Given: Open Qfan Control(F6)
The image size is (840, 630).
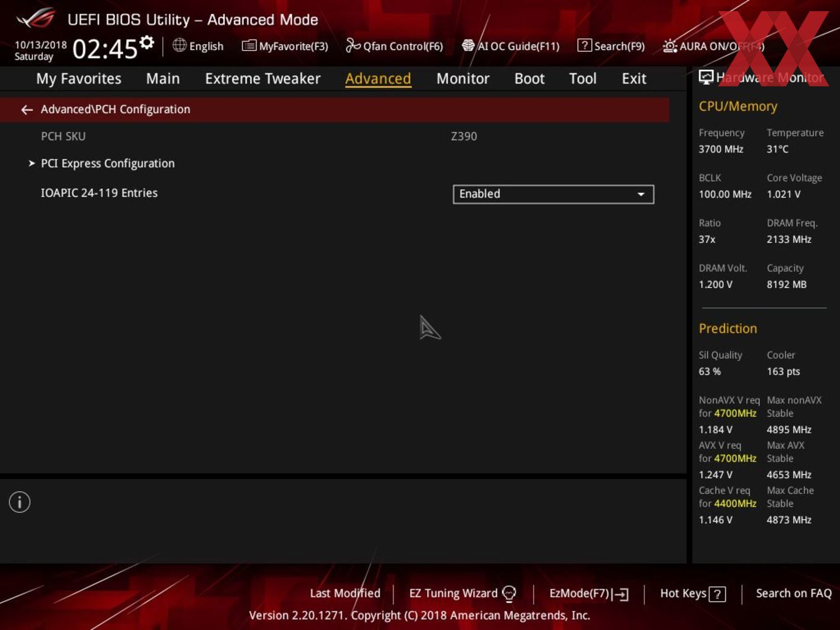Looking at the screenshot, I should point(394,46).
